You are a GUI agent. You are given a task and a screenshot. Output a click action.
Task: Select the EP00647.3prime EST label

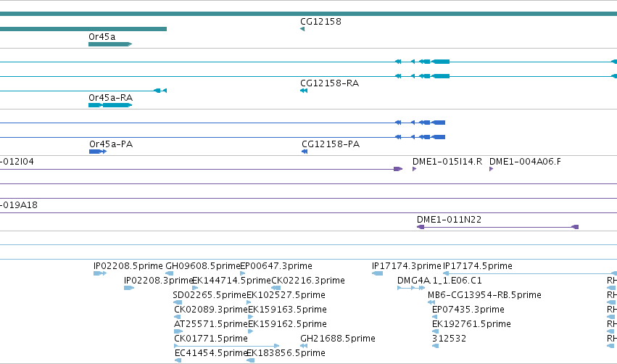(x=276, y=266)
